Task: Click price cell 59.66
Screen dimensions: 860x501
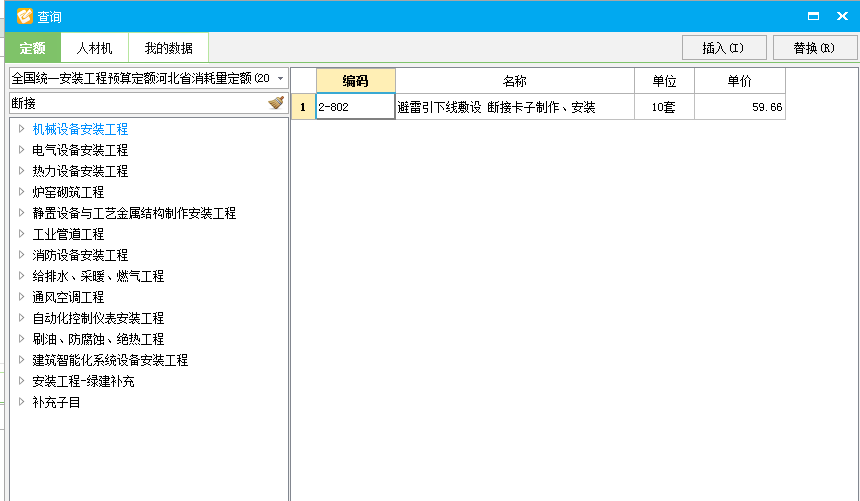Action: [739, 106]
